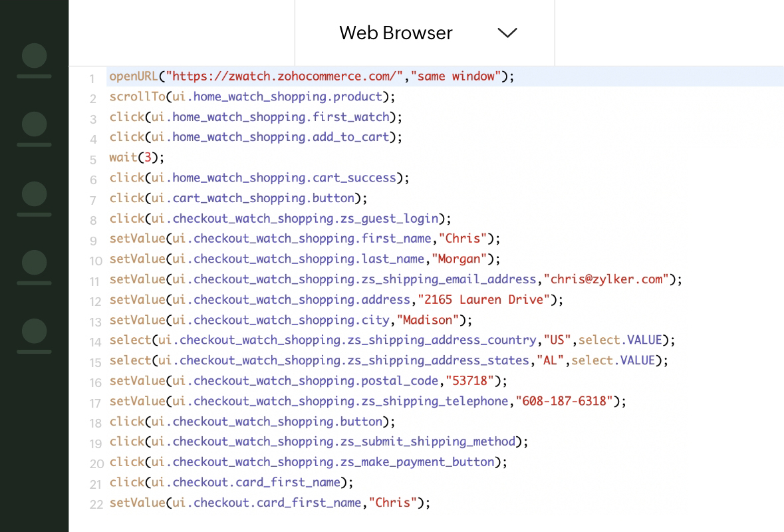Click the wait(3) statement on line 5
This screenshot has width=784, height=532.
136,158
